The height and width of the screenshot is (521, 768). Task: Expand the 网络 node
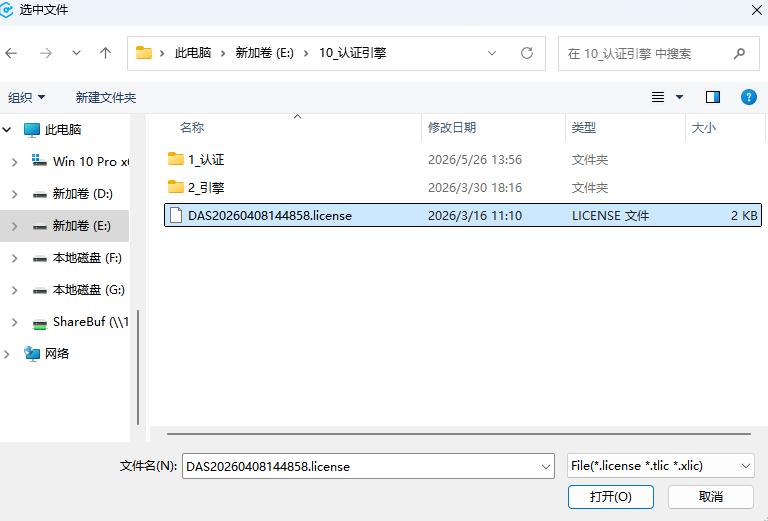click(7, 354)
